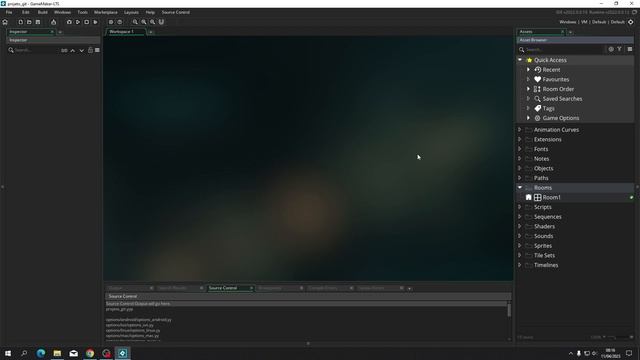Viewport: 640px width, 360px height.
Task: Expand the Scripts folder
Action: tap(520, 207)
